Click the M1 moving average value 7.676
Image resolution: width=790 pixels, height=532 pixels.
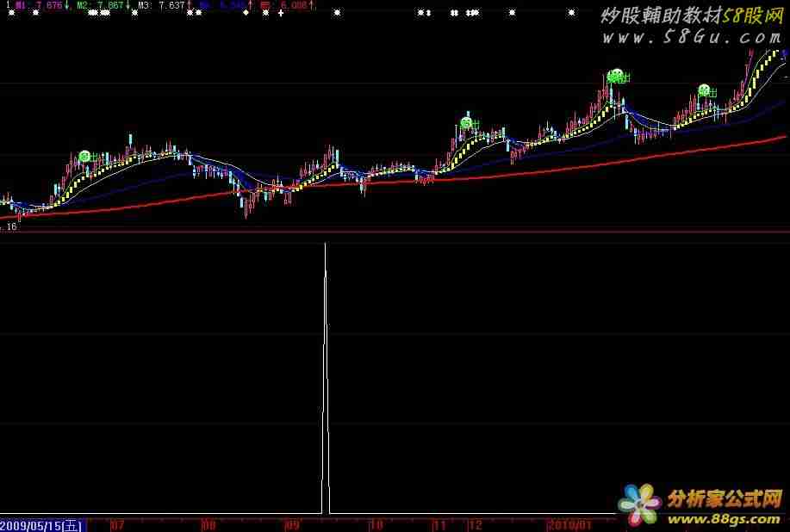(x=49, y=5)
